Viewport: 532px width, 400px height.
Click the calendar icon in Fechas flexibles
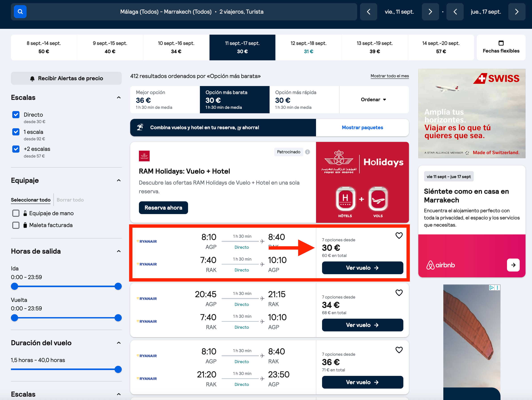click(x=501, y=43)
